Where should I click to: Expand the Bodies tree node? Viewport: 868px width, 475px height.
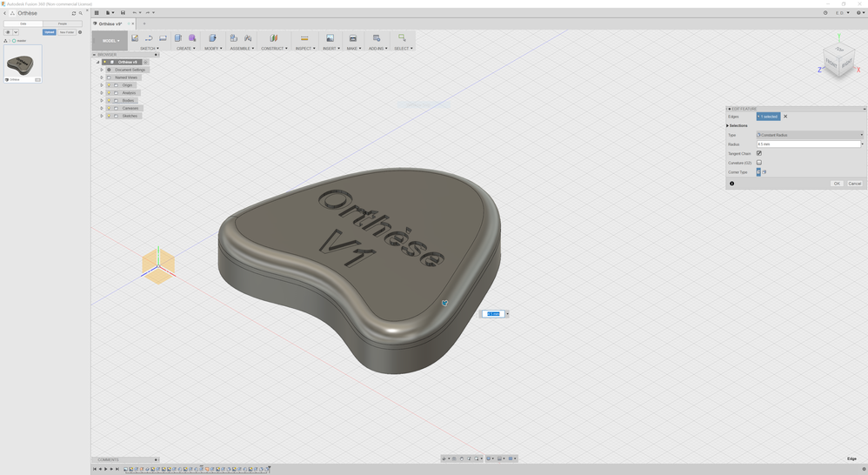(102, 101)
